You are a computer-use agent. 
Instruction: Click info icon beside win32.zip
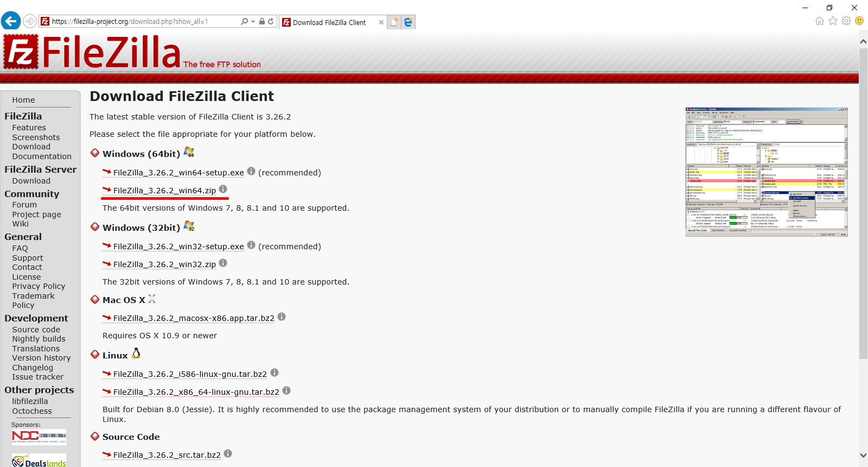(223, 263)
